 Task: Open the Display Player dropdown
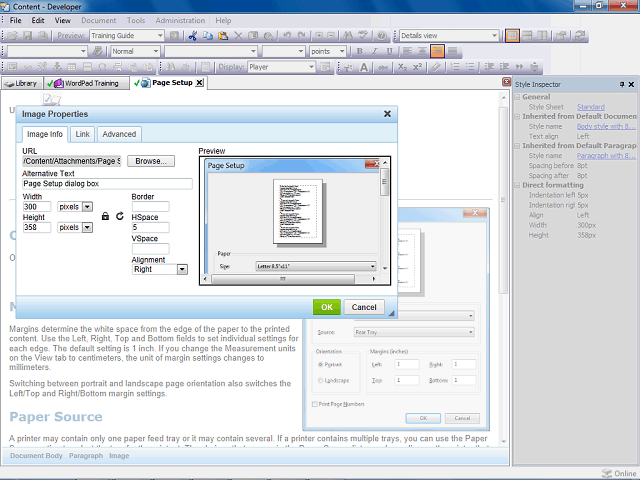(x=311, y=67)
